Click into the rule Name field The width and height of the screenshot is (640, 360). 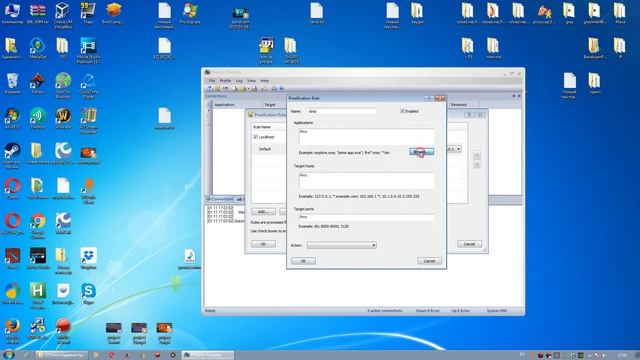(341, 111)
